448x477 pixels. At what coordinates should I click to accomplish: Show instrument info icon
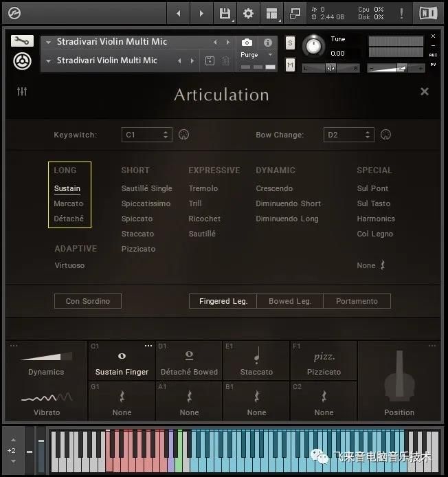click(x=268, y=43)
